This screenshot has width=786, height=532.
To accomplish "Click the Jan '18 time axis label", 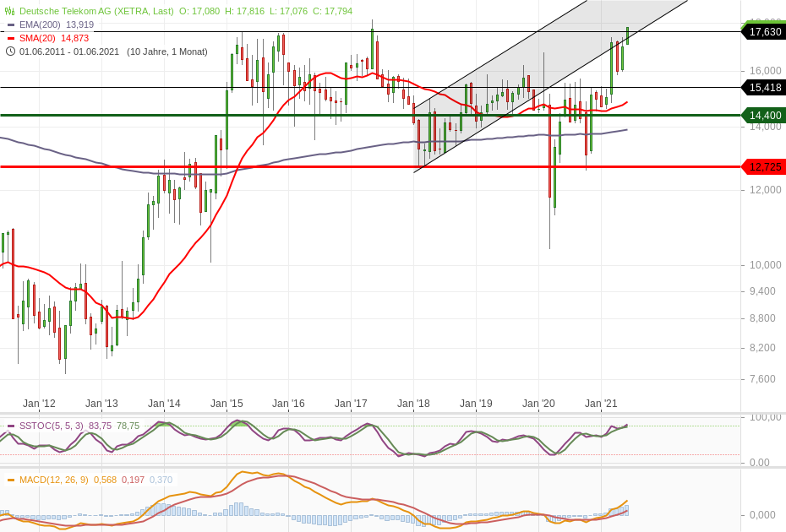I will coord(413,404).
